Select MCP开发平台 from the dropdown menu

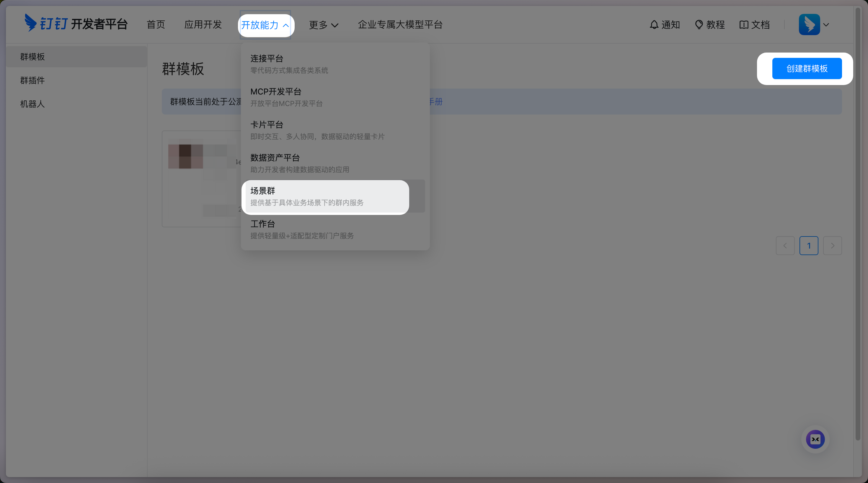click(x=335, y=97)
